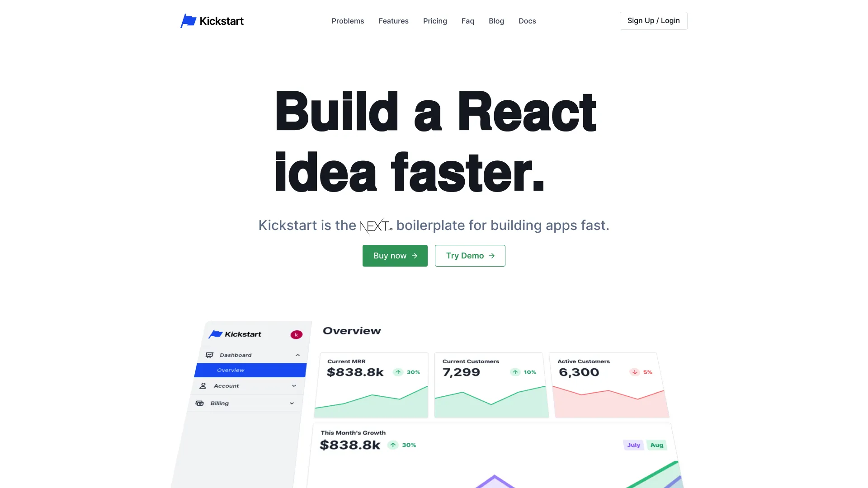The height and width of the screenshot is (488, 868).
Task: Click the Sign Up / Login button
Action: [x=653, y=20]
